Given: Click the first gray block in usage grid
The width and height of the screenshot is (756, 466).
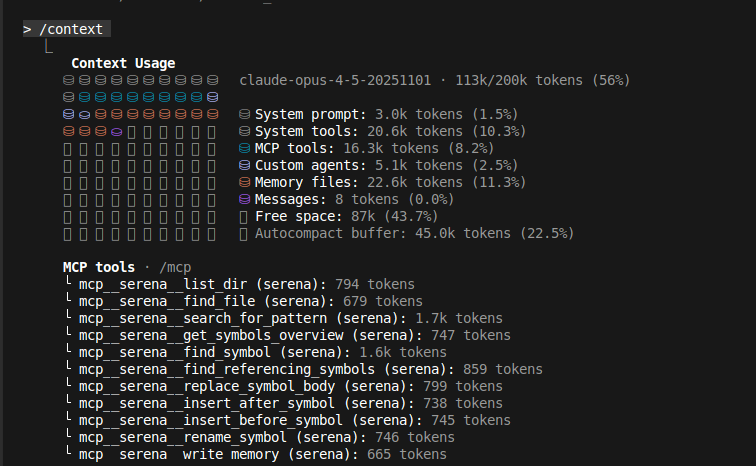Looking at the screenshot, I should [x=68, y=80].
